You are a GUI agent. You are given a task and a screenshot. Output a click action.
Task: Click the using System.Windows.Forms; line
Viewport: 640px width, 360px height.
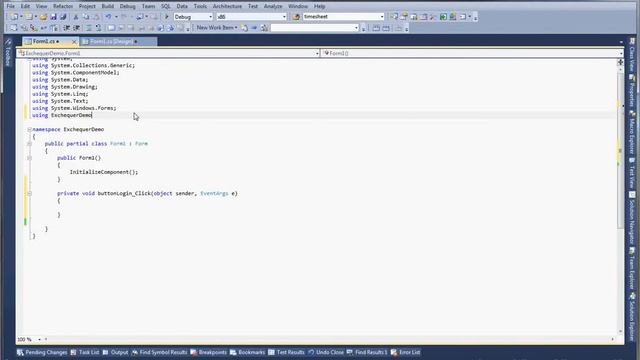point(74,108)
